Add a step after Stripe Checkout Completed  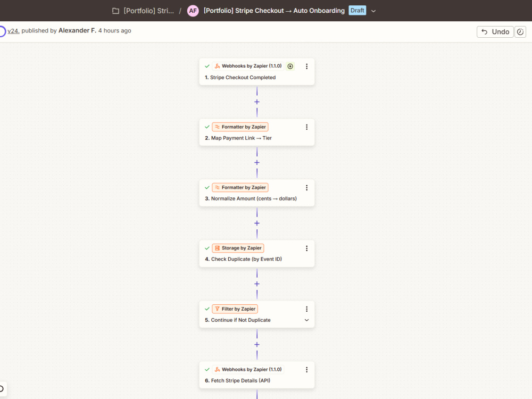click(x=257, y=102)
